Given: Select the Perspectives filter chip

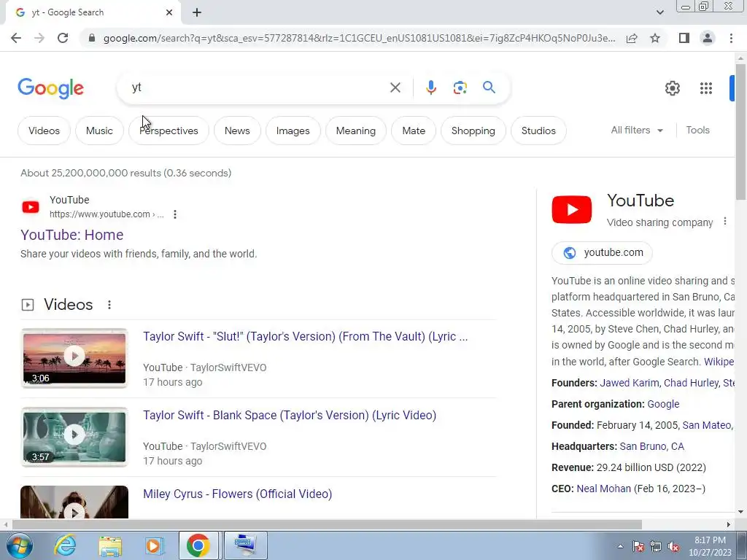Looking at the screenshot, I should 169,131.
